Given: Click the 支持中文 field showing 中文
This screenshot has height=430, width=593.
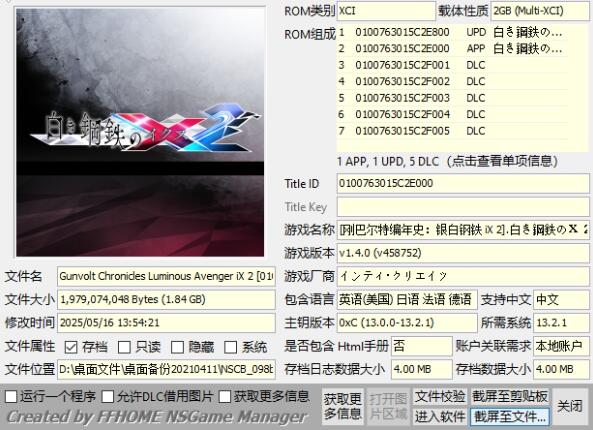Looking at the screenshot, I should (561, 300).
